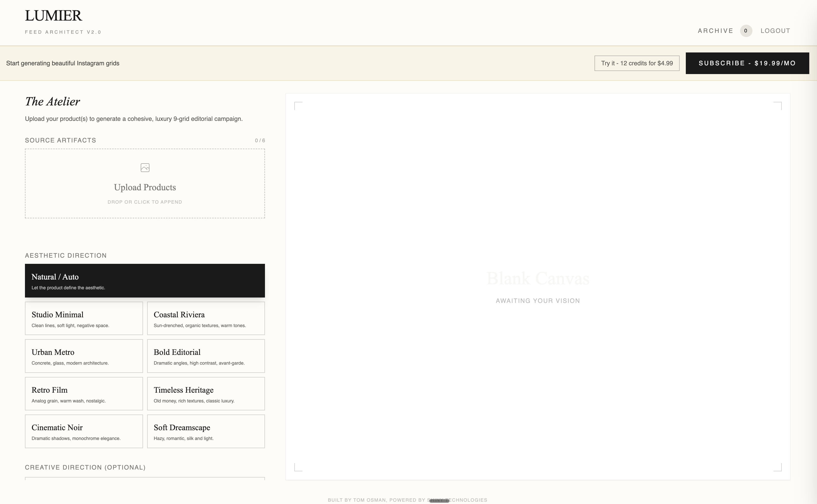Select the Urban Metro aesthetic

84,356
